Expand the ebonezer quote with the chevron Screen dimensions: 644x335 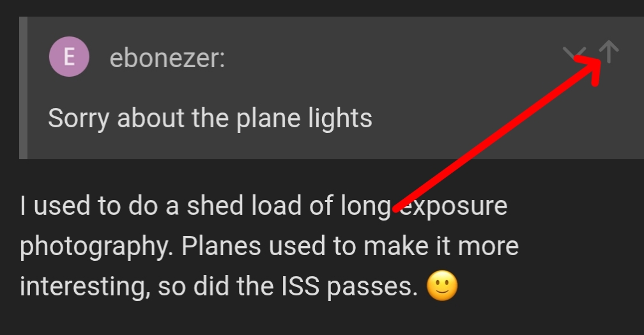point(572,54)
